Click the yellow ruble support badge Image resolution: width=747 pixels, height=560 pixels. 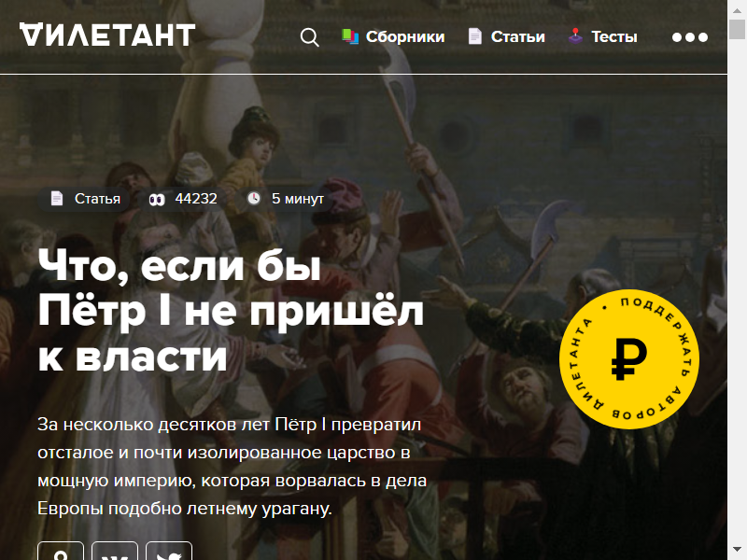(629, 359)
